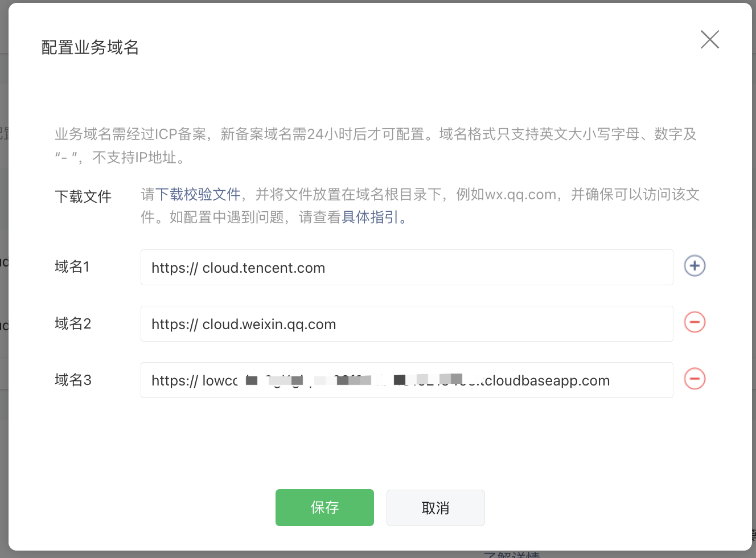The height and width of the screenshot is (558, 756).
Task: Click the minus icon next to the lowco domain
Action: (694, 379)
